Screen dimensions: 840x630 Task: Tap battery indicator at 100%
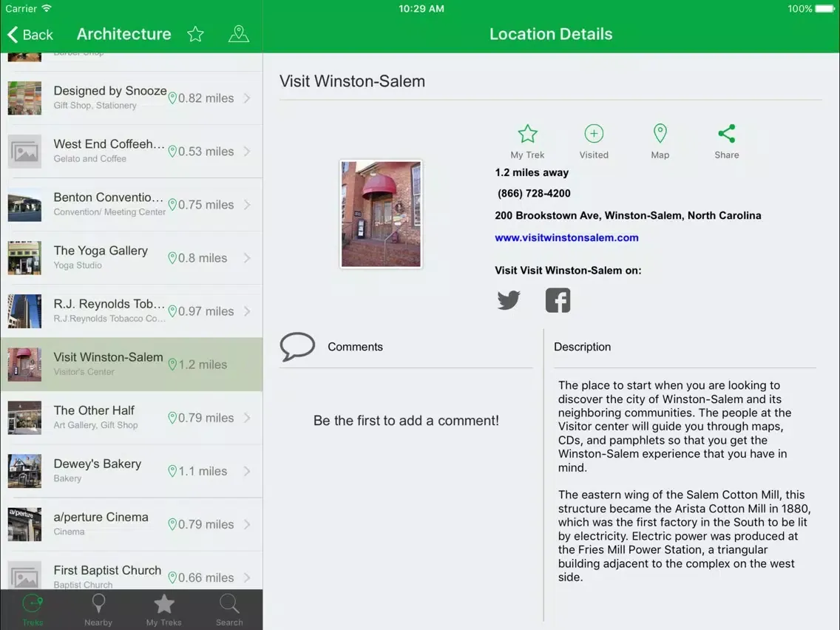824,9
